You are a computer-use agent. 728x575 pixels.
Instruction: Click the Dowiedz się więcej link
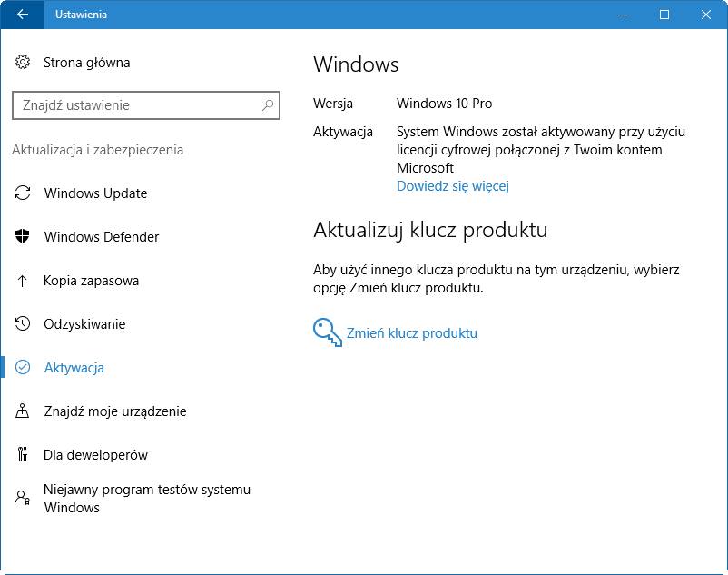tap(453, 186)
